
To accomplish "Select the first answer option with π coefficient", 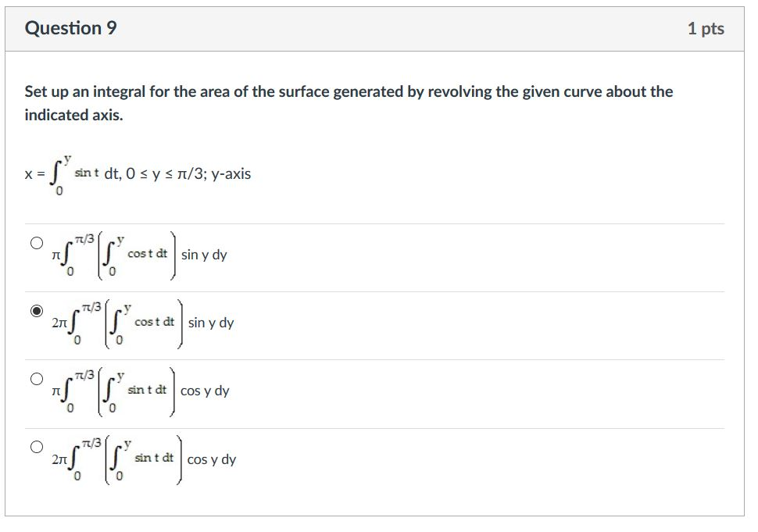I will [37, 242].
